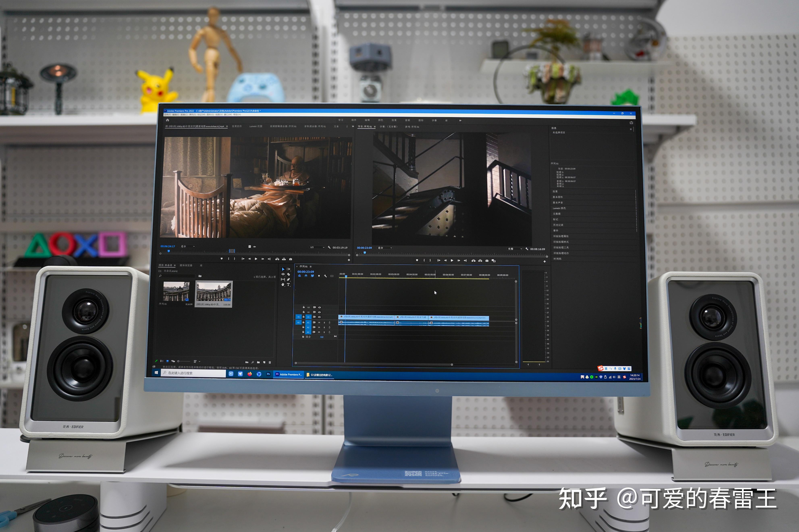Play the Program monitor sequence

[x=452, y=261]
